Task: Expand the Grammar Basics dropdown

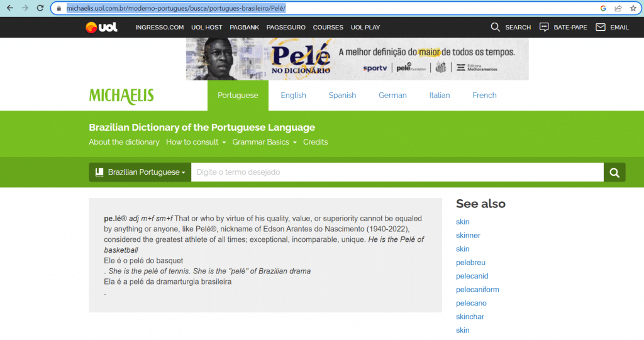Action: pyautogui.click(x=264, y=142)
